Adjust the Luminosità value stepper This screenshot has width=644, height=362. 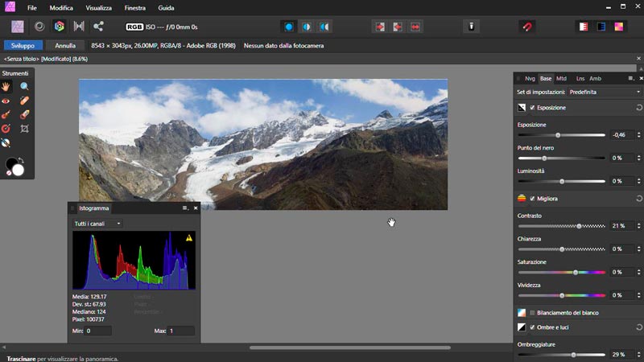(638, 181)
